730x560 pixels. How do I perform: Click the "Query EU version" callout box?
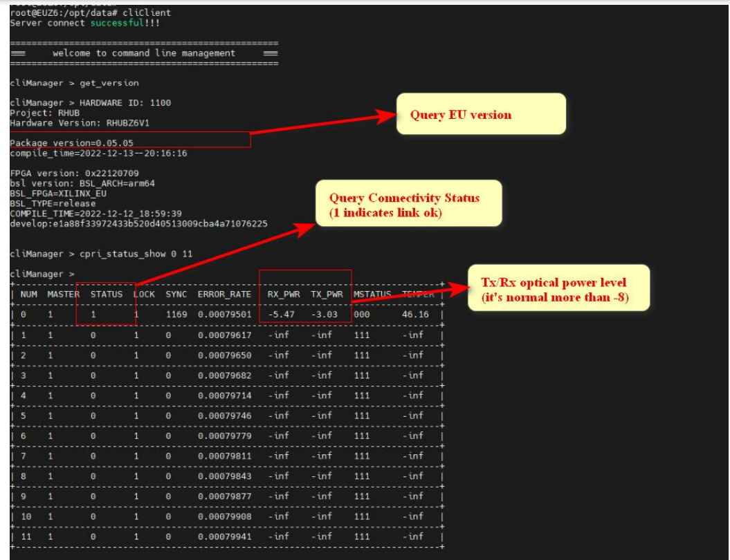(480, 114)
